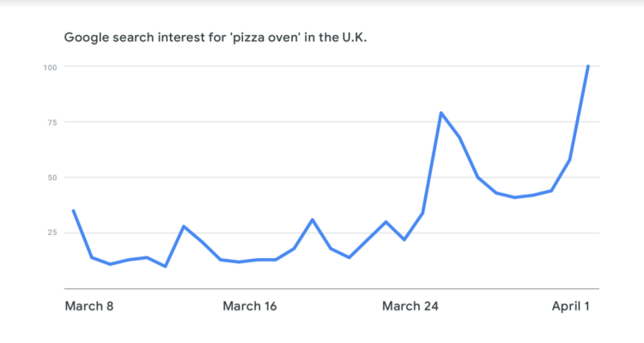Click the spike peak just after March 24

(x=440, y=112)
